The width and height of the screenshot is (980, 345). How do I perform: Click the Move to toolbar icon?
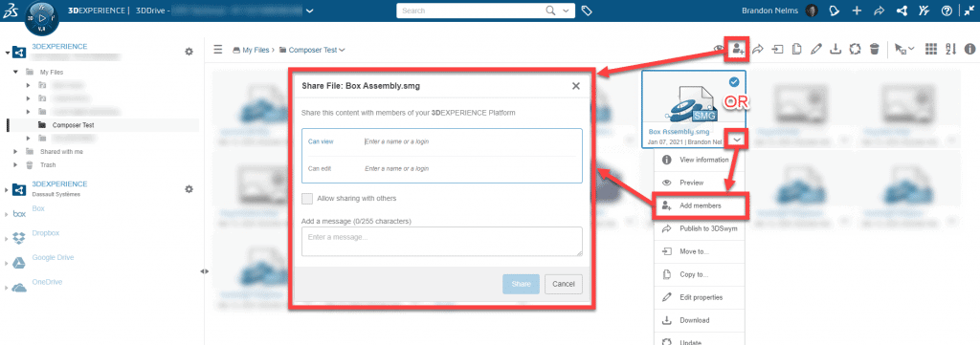778,50
